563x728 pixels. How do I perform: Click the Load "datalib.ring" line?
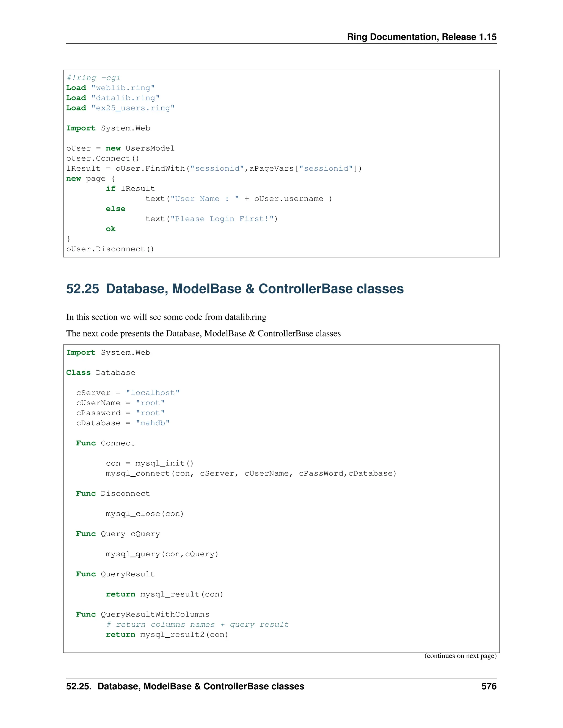point(113,98)
